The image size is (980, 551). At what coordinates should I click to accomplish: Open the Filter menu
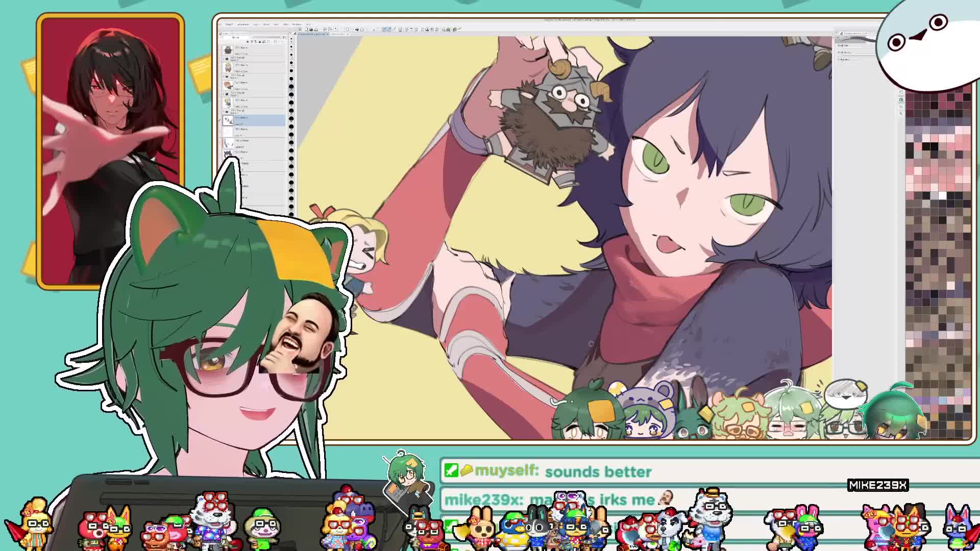pos(285,24)
